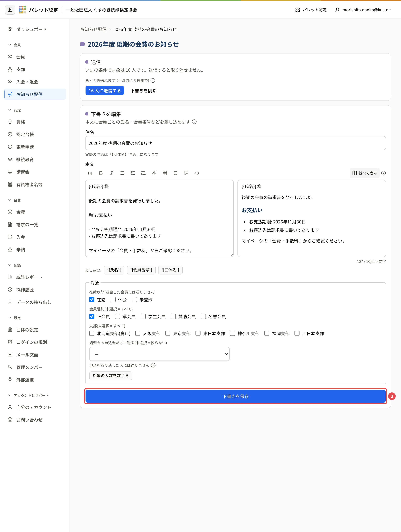Open 統計レポート in the sidebar
The height and width of the screenshot is (532, 401).
[35, 277]
